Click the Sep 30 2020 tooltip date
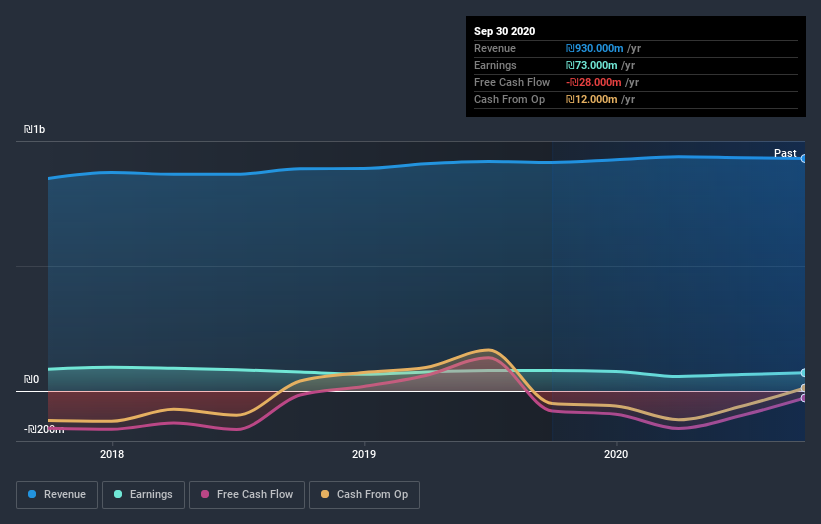Screen dimensions: 821x524 [x=504, y=31]
